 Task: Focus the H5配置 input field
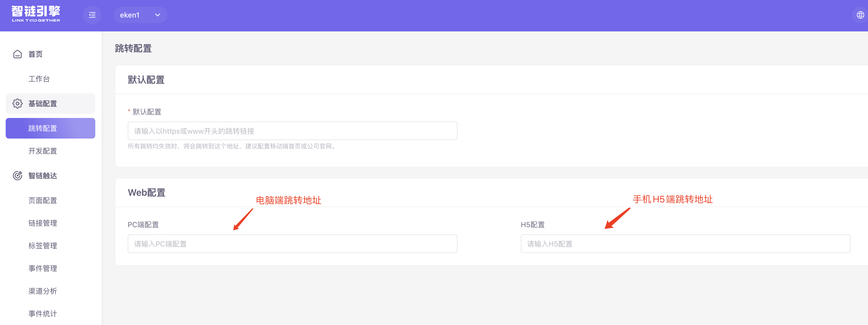click(685, 244)
